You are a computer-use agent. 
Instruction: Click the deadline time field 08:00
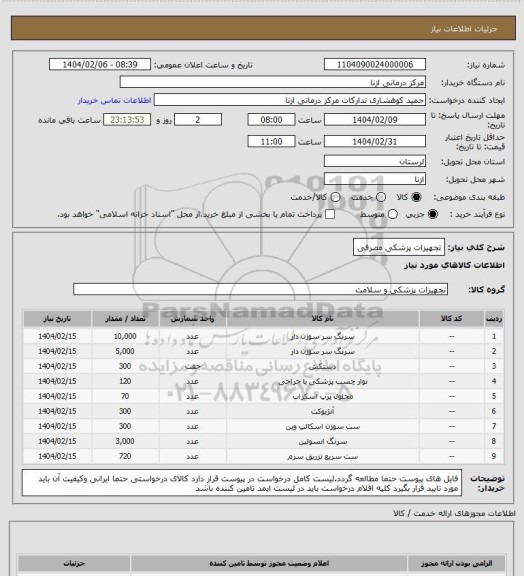pyautogui.click(x=272, y=120)
